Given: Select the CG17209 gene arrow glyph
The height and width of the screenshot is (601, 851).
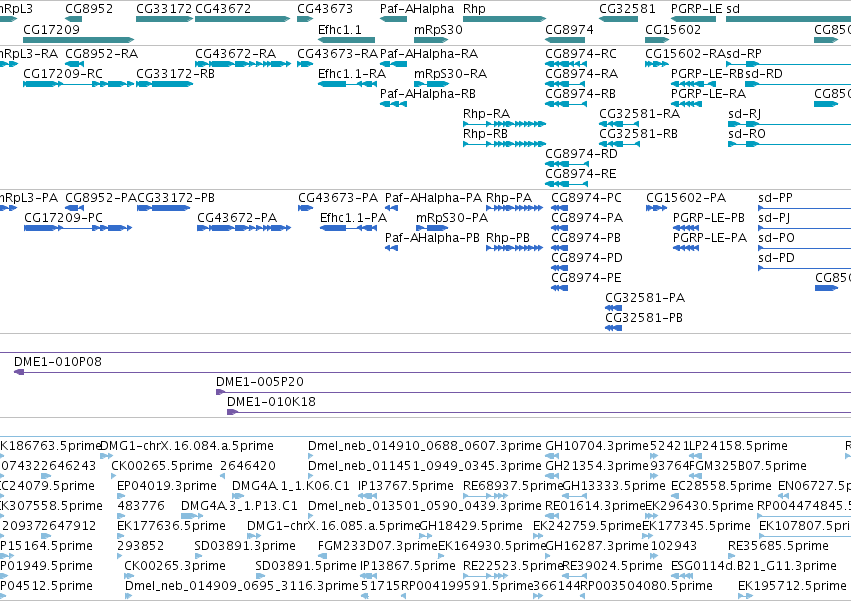Looking at the screenshot, I should point(78,40).
